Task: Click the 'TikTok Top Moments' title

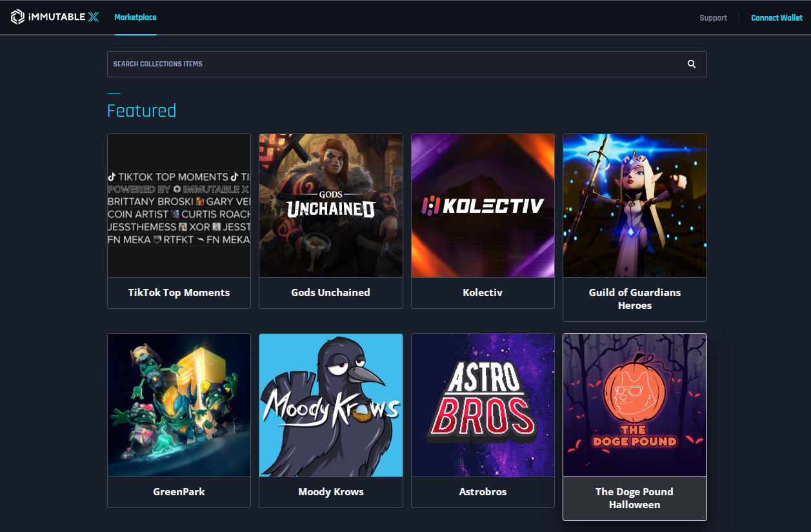Action: pos(179,293)
